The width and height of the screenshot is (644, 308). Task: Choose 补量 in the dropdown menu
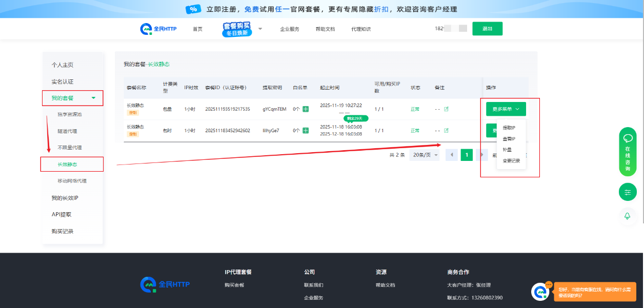pos(507,150)
